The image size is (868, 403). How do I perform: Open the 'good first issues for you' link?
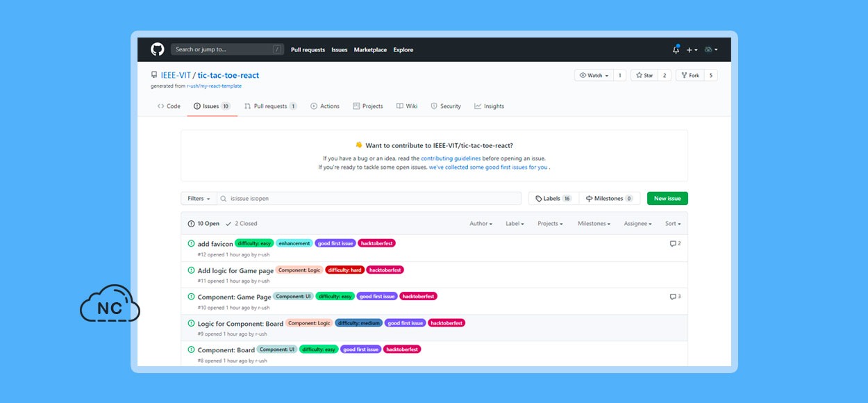click(x=488, y=167)
